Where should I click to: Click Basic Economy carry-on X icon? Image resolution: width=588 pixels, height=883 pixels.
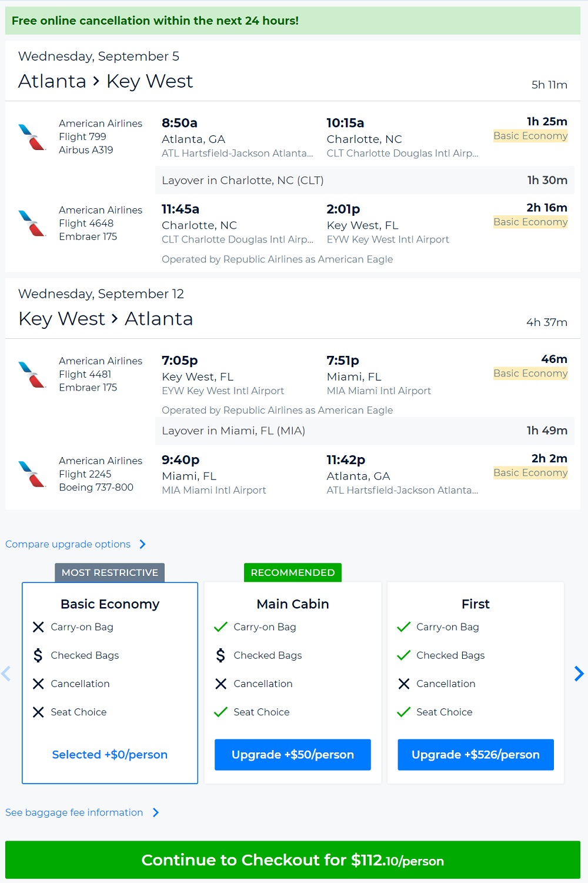(38, 627)
